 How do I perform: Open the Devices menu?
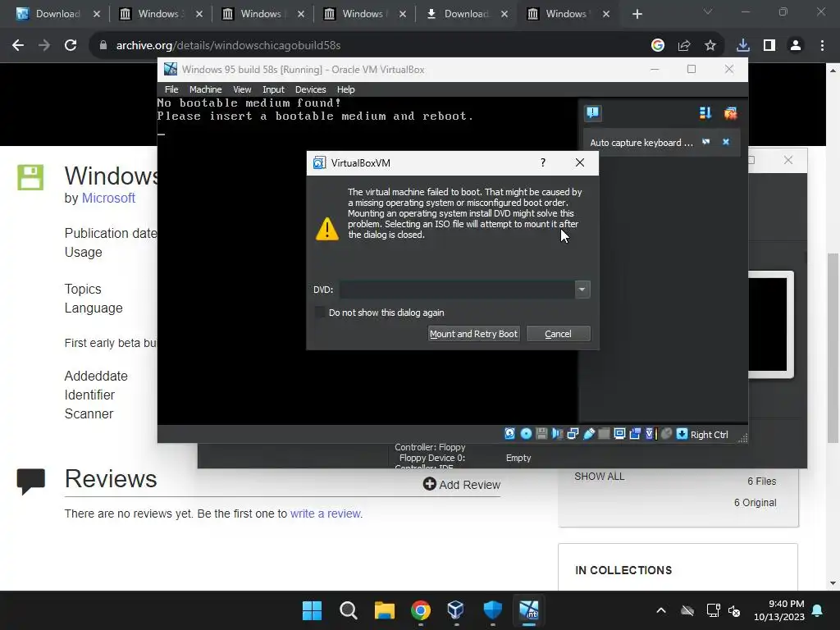pyautogui.click(x=310, y=89)
